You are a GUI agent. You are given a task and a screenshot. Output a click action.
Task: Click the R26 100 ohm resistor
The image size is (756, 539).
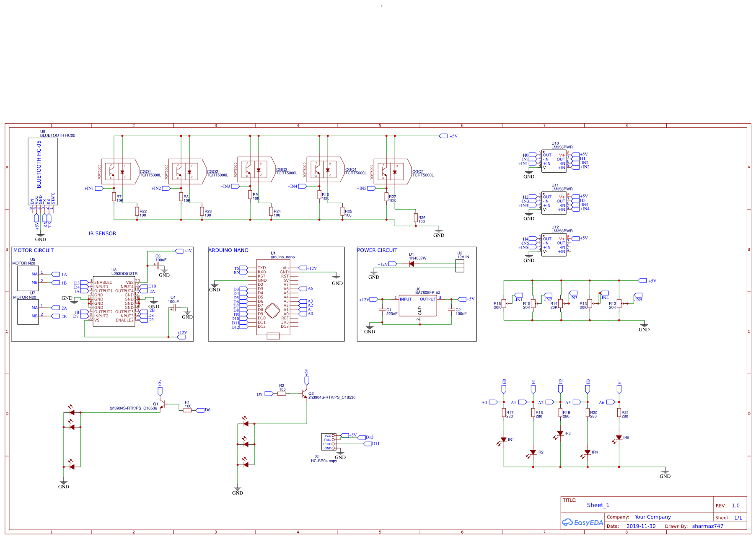click(416, 218)
